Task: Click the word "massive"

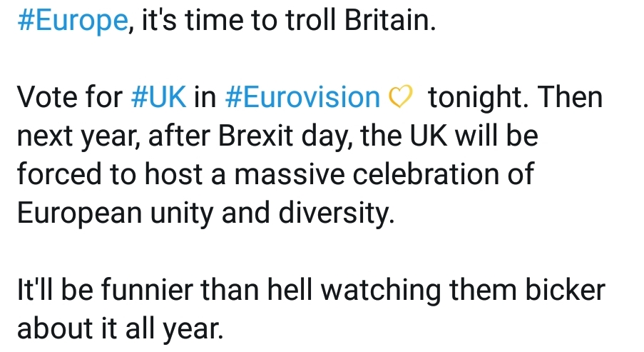Action: (289, 174)
